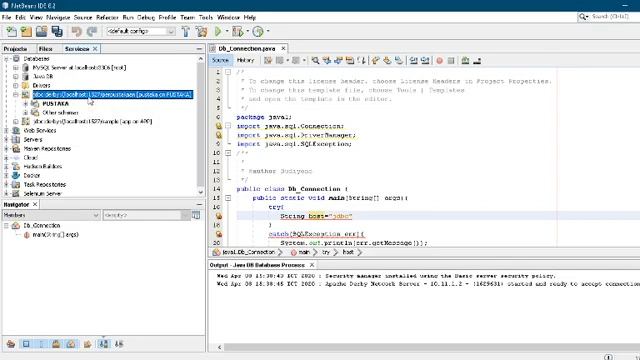Toggle Show Static Members filter in the Navigator

click(41, 344)
